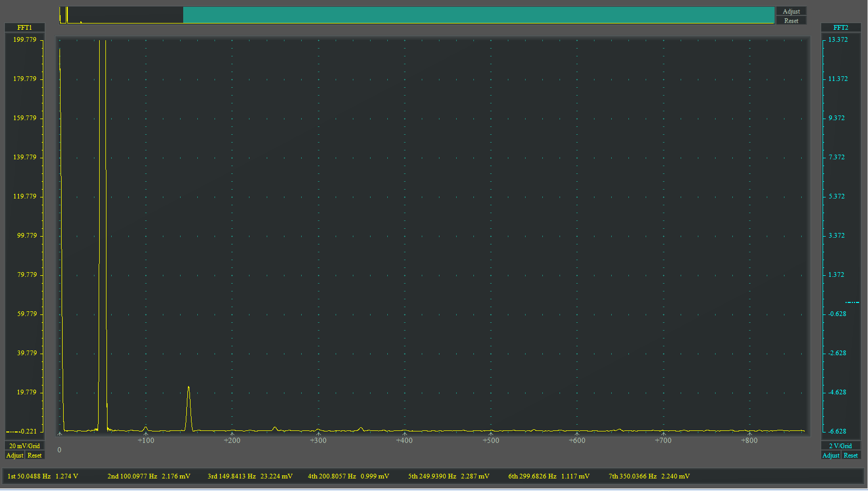Click the +200 frequency axis marker
This screenshot has height=491, width=868.
point(232,440)
